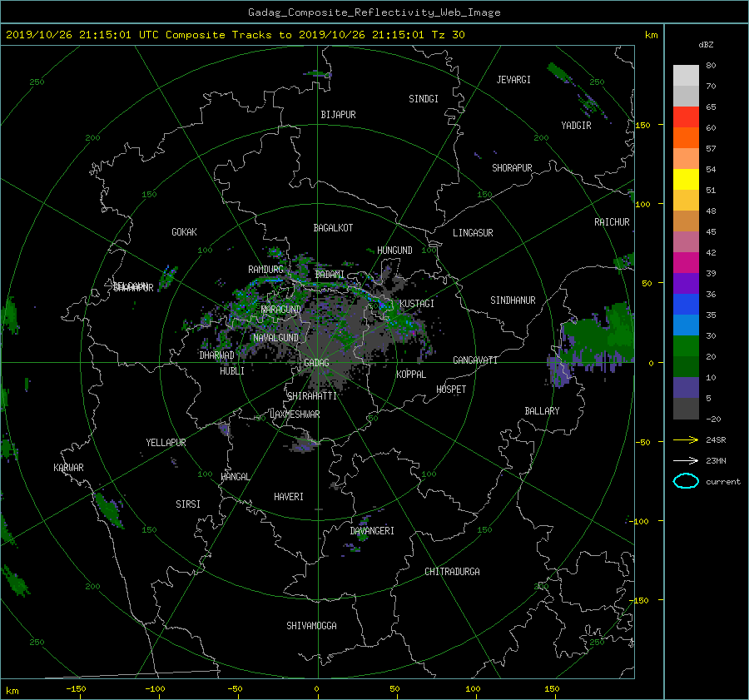Click the SHIVAMOGGA city label

coord(311,625)
